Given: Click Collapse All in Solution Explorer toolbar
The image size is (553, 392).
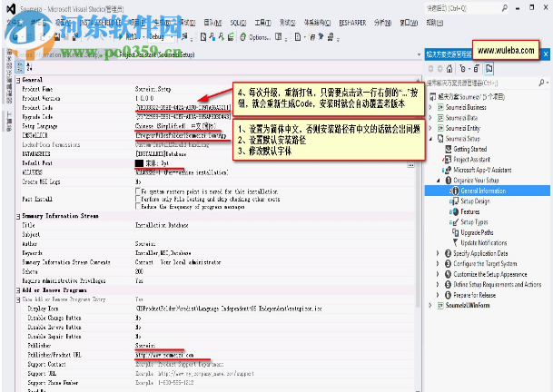Looking at the screenshot, I should 477,68.
